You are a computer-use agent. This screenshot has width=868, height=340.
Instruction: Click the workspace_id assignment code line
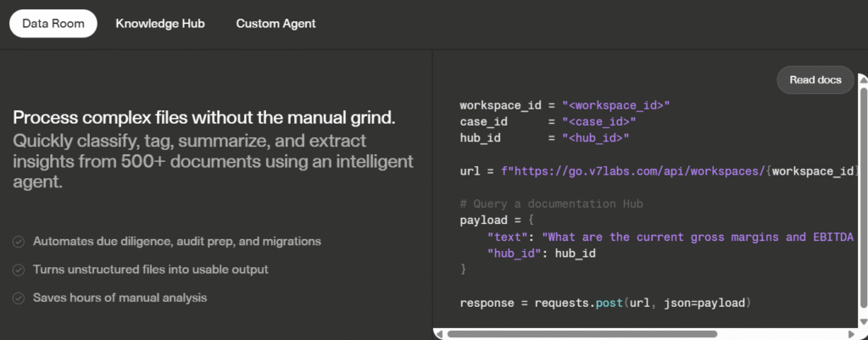point(565,105)
